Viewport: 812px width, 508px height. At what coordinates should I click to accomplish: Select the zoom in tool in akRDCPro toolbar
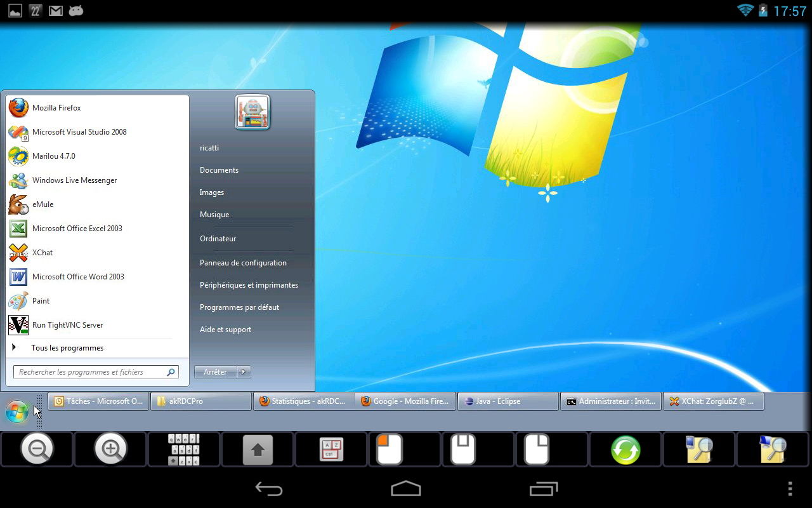pyautogui.click(x=110, y=449)
